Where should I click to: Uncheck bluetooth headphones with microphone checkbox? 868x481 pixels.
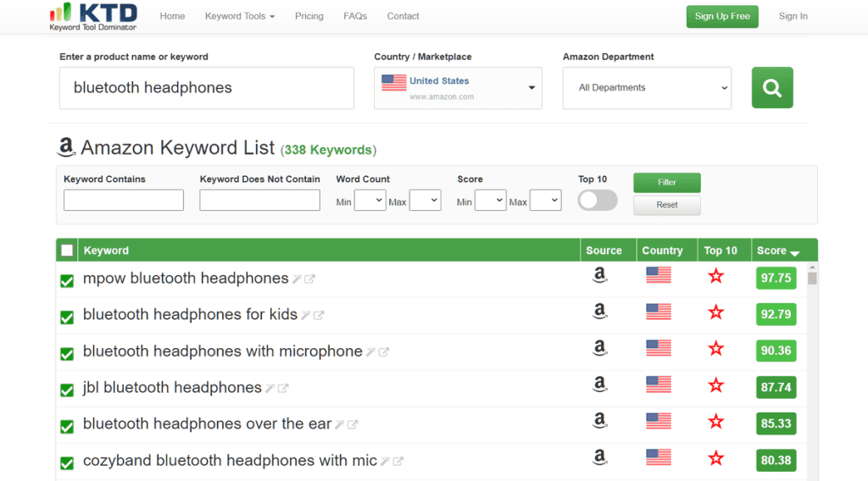click(x=67, y=354)
